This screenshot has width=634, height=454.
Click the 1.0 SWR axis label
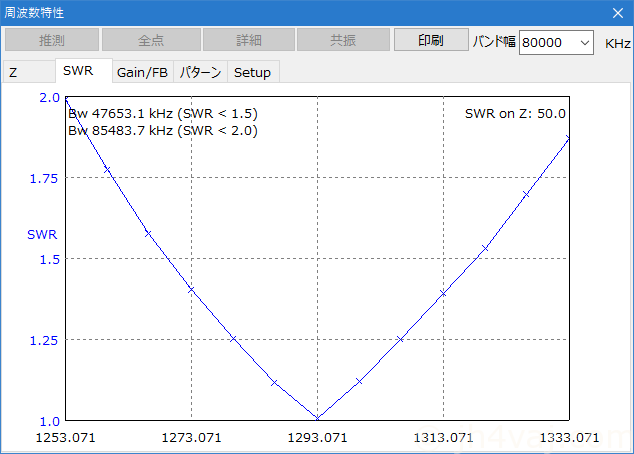[x=49, y=422]
